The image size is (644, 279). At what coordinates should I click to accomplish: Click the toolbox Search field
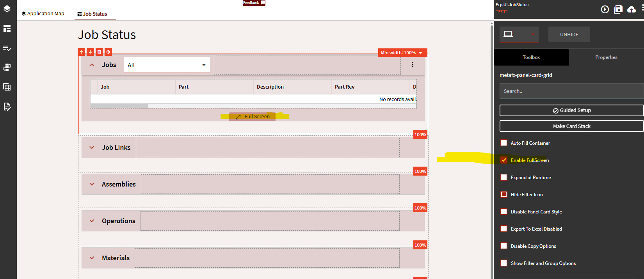[x=572, y=91]
